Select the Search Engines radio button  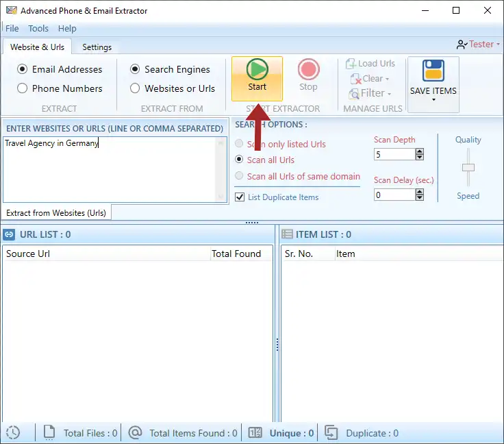(135, 69)
